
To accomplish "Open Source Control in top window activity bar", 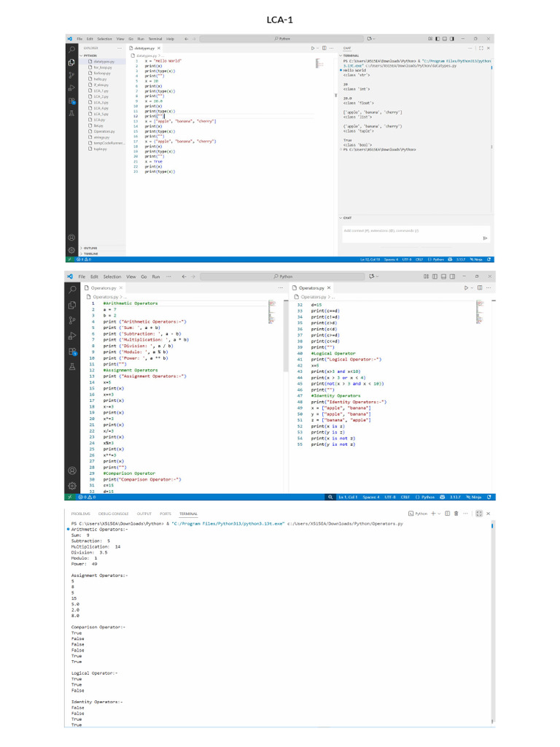I will point(72,75).
